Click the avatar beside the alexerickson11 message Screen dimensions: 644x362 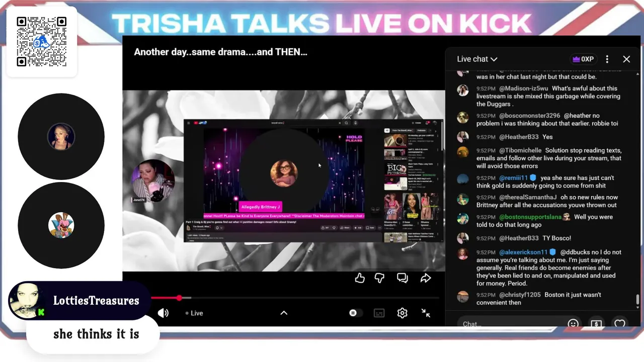click(463, 254)
